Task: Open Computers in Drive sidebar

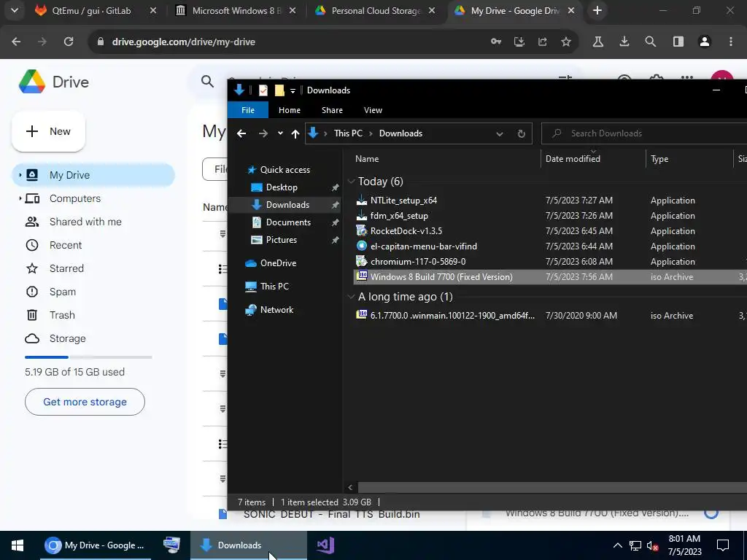Action: point(75,198)
